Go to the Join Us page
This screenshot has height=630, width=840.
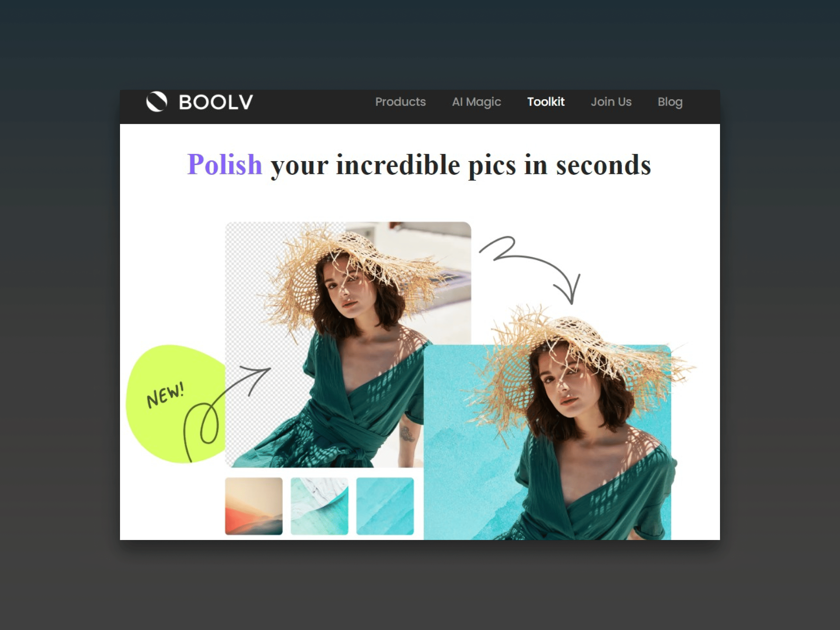point(611,102)
